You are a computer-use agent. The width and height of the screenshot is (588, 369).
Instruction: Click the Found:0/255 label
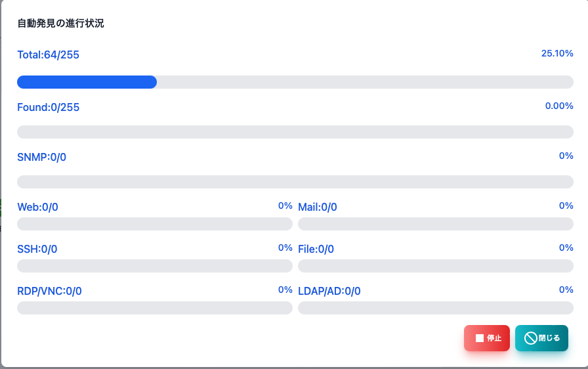[49, 107]
